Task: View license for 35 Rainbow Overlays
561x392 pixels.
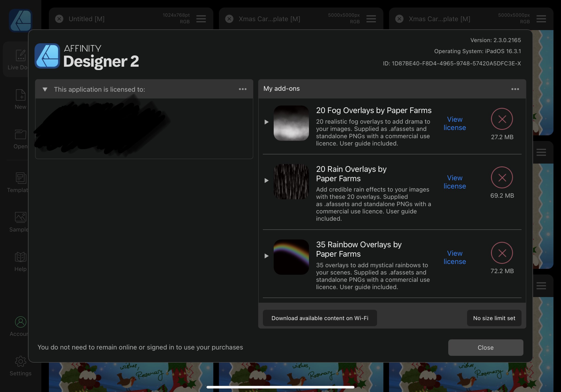Action: [x=455, y=257]
